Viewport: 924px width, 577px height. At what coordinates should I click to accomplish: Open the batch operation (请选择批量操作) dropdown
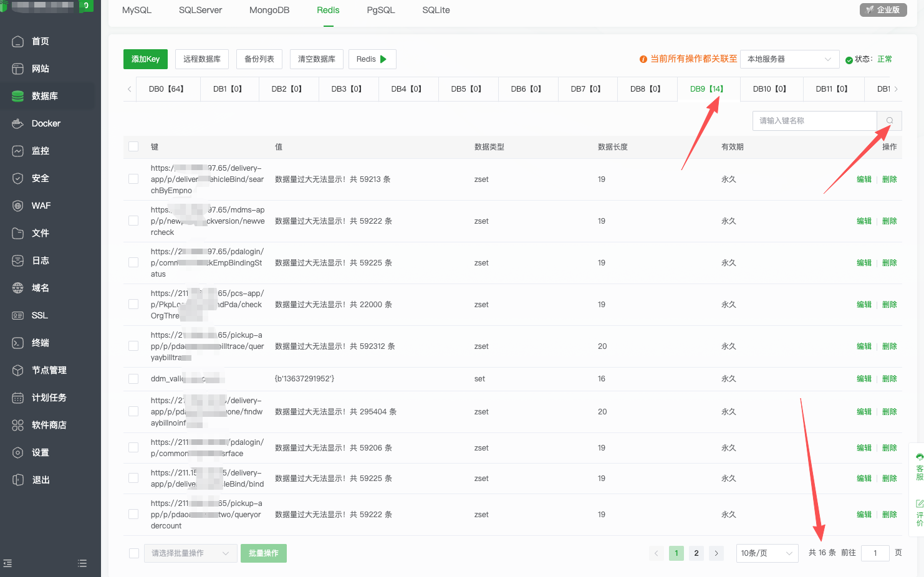click(x=190, y=553)
